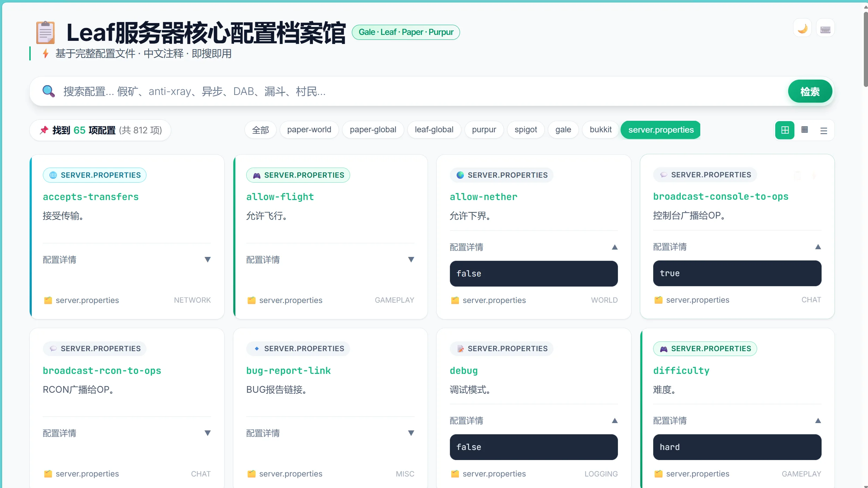Select the active server.properties filter tab

click(661, 130)
